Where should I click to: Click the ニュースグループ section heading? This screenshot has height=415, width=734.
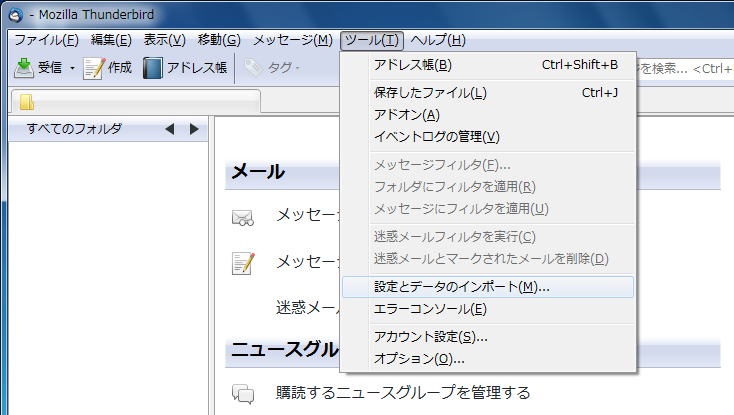(285, 349)
